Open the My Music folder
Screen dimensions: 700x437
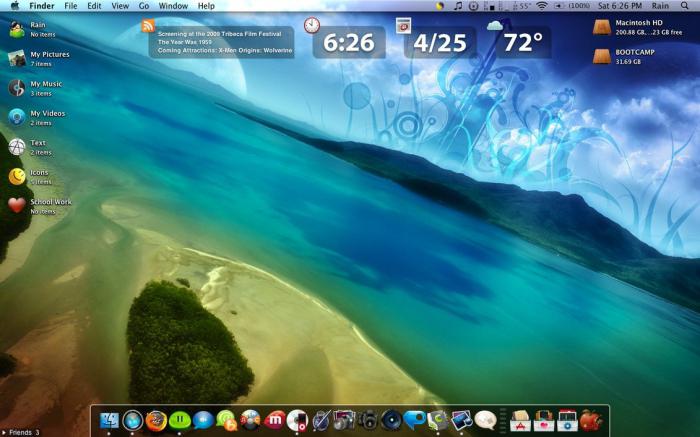pos(17,88)
